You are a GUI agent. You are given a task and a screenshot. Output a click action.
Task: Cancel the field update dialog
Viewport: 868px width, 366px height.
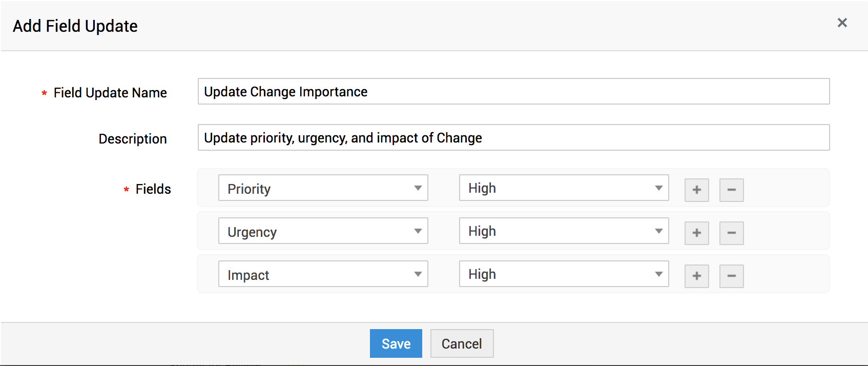(462, 343)
